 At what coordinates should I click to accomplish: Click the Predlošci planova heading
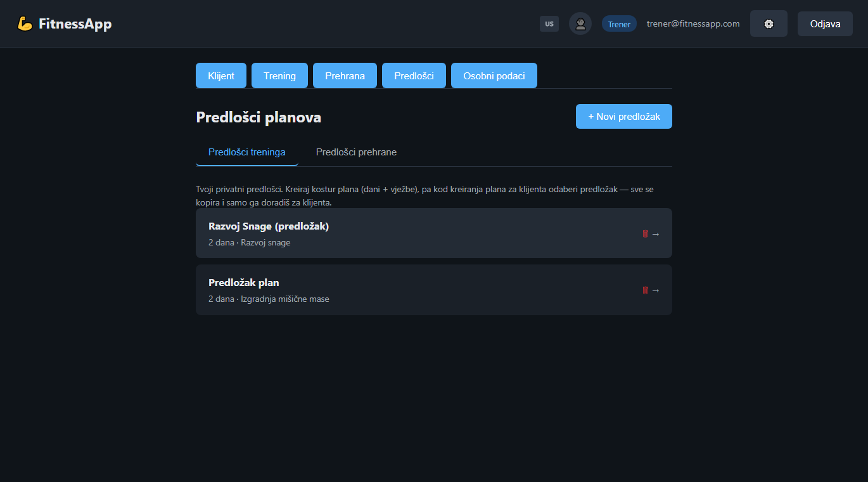click(x=258, y=117)
